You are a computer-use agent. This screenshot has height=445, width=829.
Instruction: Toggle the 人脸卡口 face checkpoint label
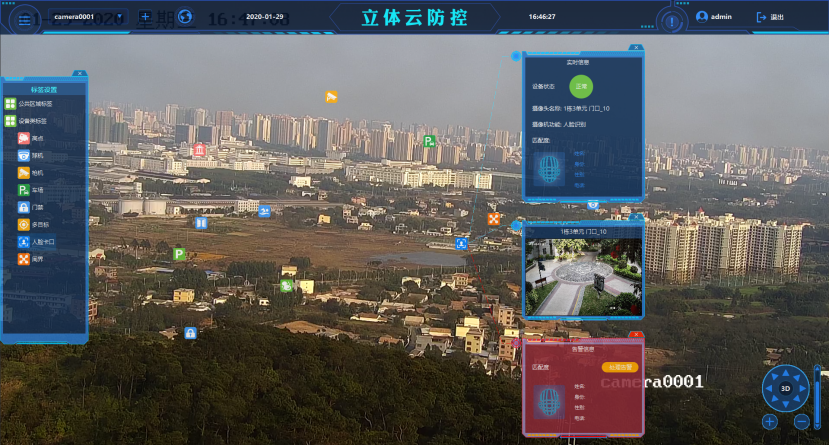(36, 242)
